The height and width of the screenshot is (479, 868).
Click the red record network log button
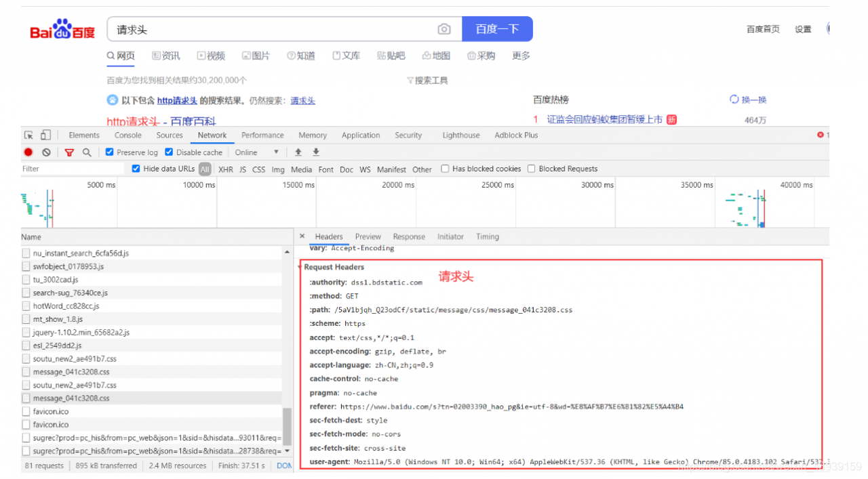(28, 152)
